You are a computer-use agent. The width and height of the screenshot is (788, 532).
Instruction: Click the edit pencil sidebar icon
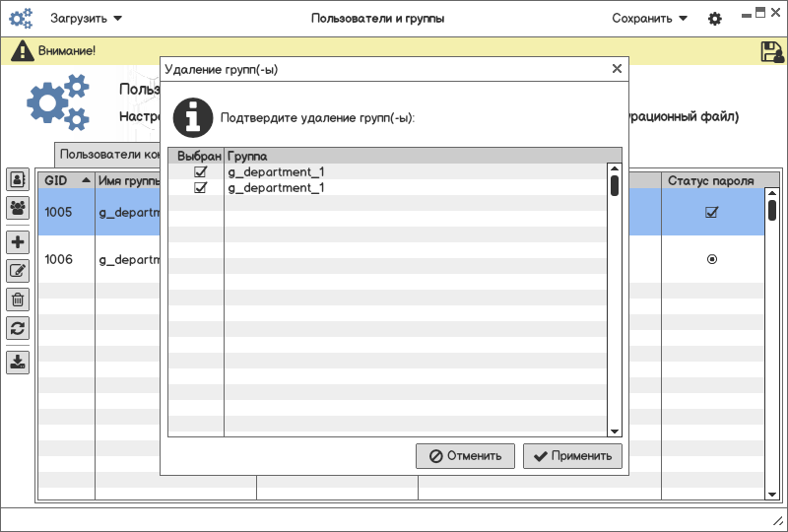point(18,271)
